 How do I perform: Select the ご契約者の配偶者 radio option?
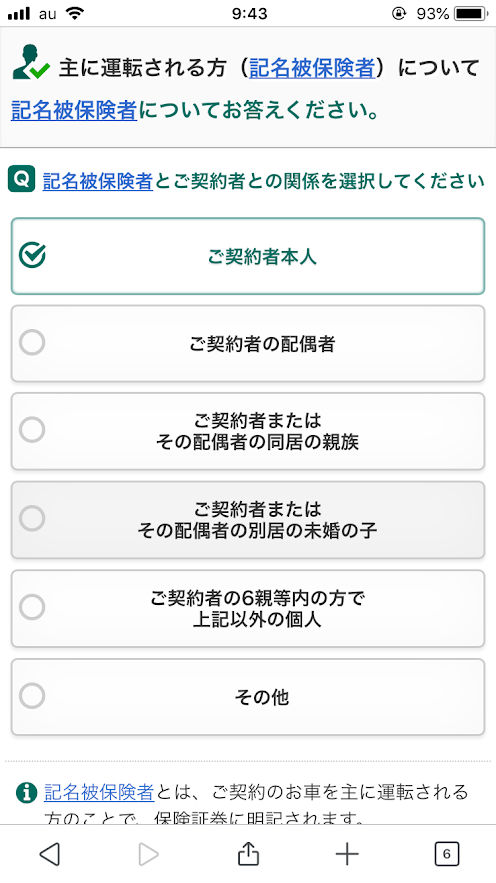(248, 344)
